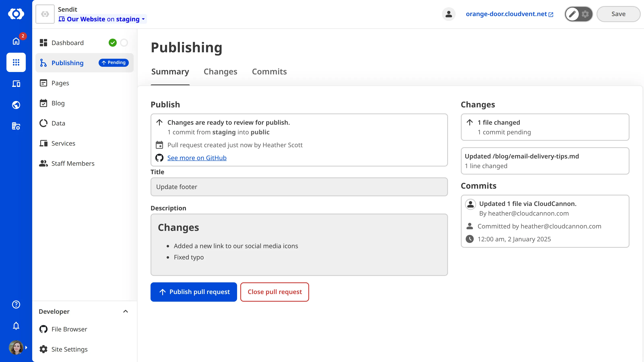Image resolution: width=644 pixels, height=362 pixels.
Task: Open Data in the sidebar
Action: coord(85,123)
